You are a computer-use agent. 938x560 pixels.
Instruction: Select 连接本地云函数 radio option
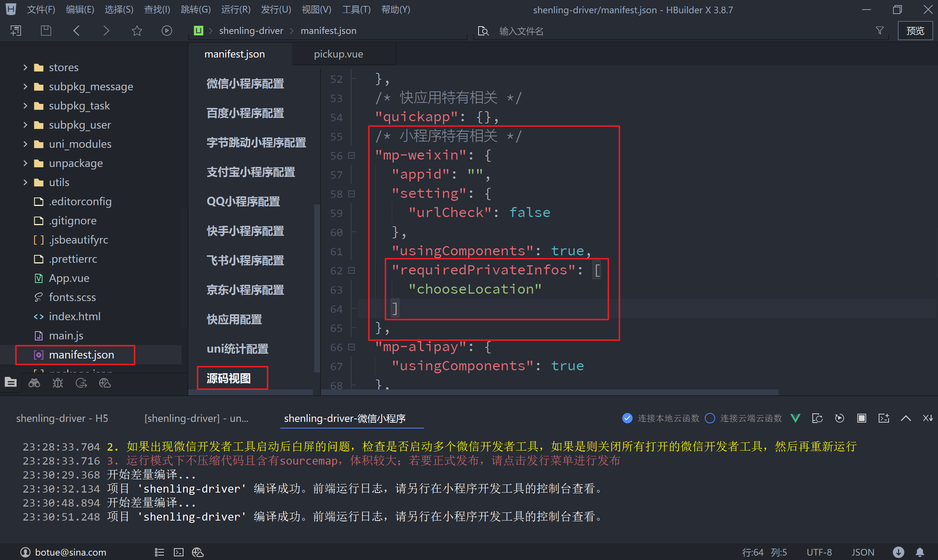pyautogui.click(x=627, y=418)
